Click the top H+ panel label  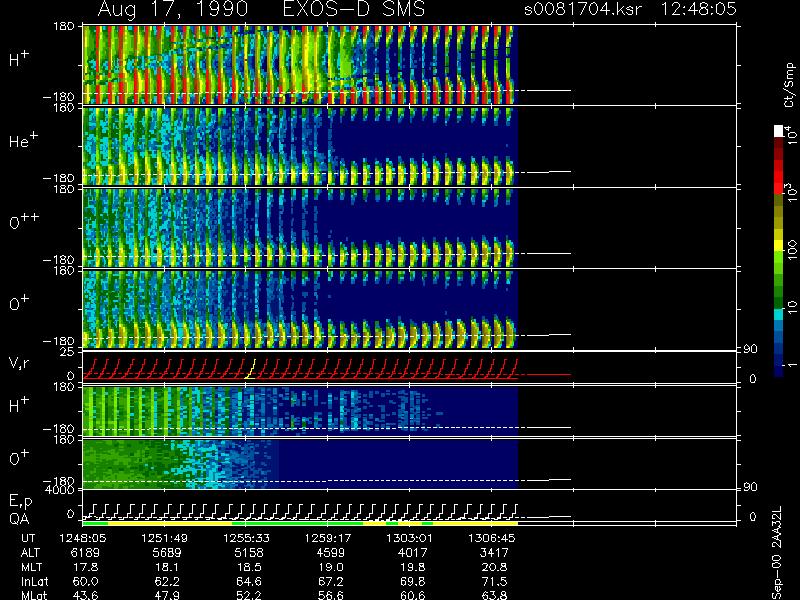[19, 59]
